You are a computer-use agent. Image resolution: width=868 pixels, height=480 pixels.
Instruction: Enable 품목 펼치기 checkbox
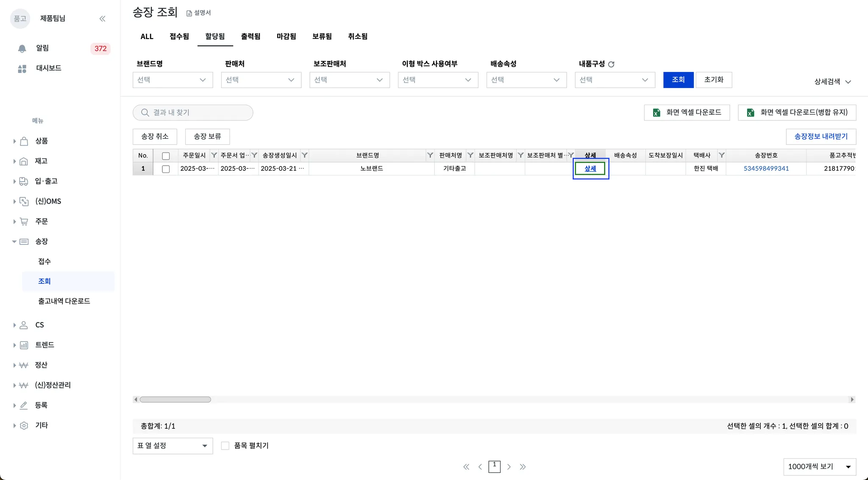(225, 446)
